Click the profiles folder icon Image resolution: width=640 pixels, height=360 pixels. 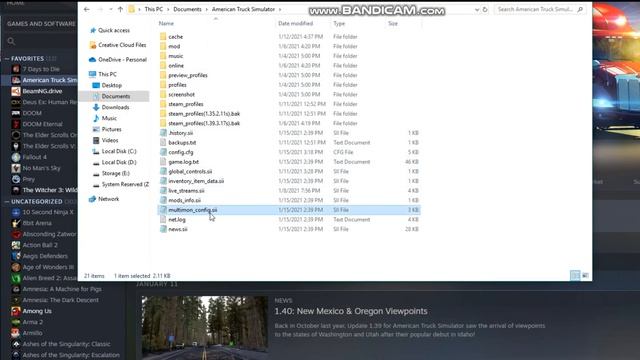click(x=163, y=85)
